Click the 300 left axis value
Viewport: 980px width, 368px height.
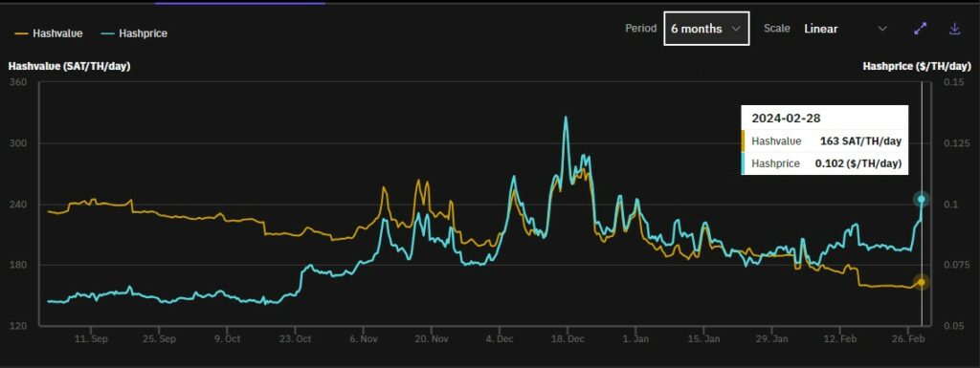coord(18,143)
